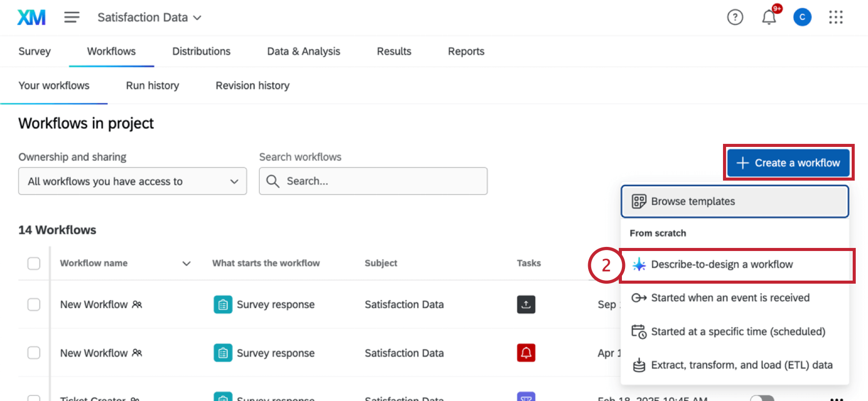
Task: Open the account avatar menu
Action: [802, 17]
